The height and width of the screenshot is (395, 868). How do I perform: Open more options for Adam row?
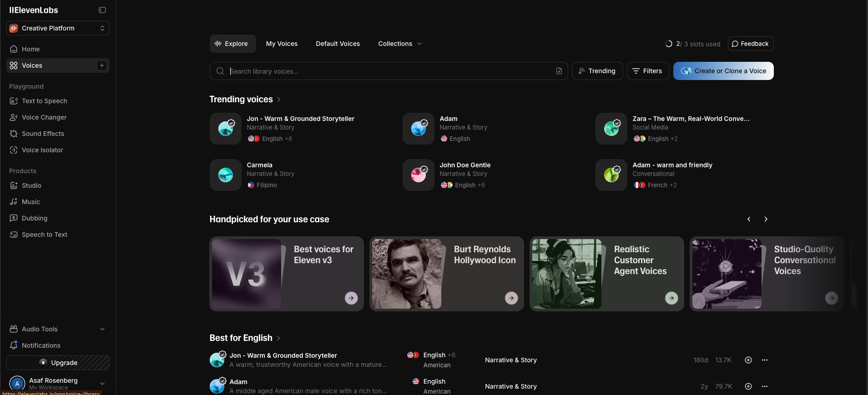765,386
